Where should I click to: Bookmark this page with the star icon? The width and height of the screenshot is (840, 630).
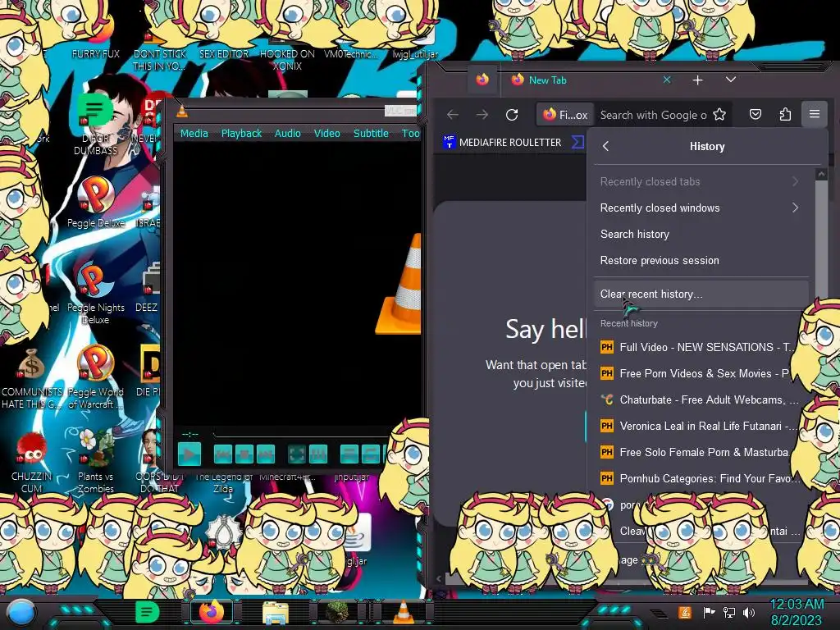tap(719, 114)
